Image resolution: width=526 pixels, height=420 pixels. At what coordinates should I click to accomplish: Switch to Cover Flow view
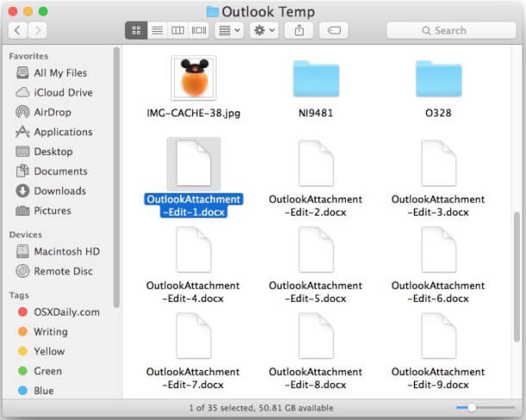(198, 30)
